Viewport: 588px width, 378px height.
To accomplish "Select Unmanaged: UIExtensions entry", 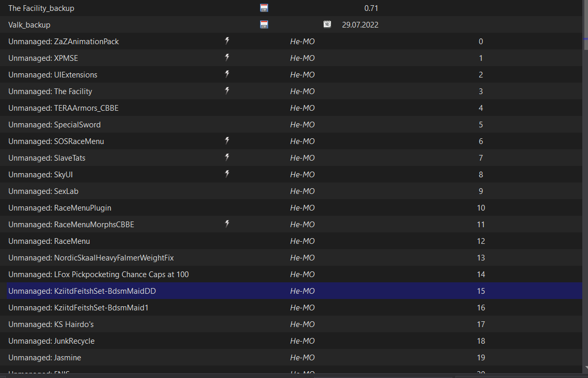I will (x=291, y=75).
